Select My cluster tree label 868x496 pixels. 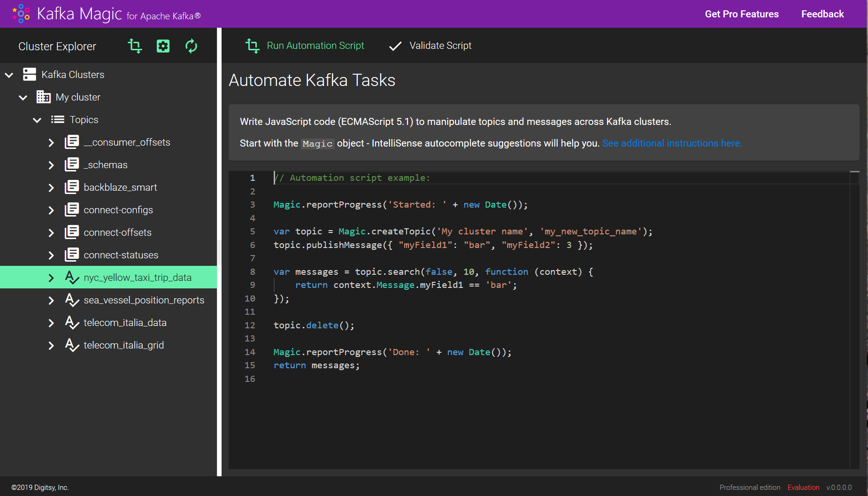[x=78, y=97]
